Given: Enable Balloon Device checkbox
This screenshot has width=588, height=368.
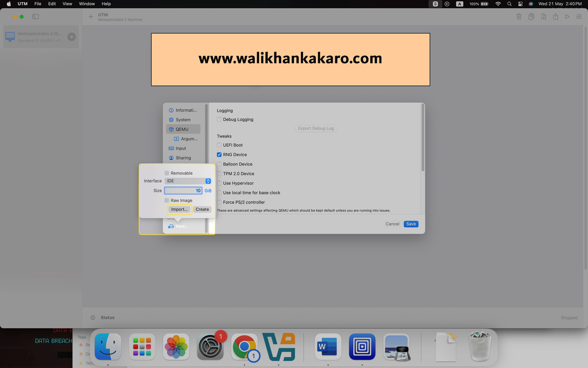Looking at the screenshot, I should pos(219,164).
